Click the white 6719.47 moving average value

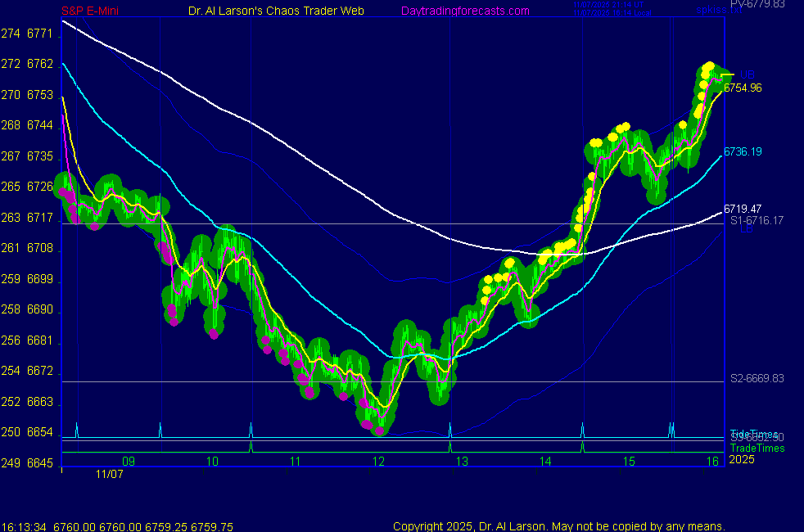tap(743, 209)
